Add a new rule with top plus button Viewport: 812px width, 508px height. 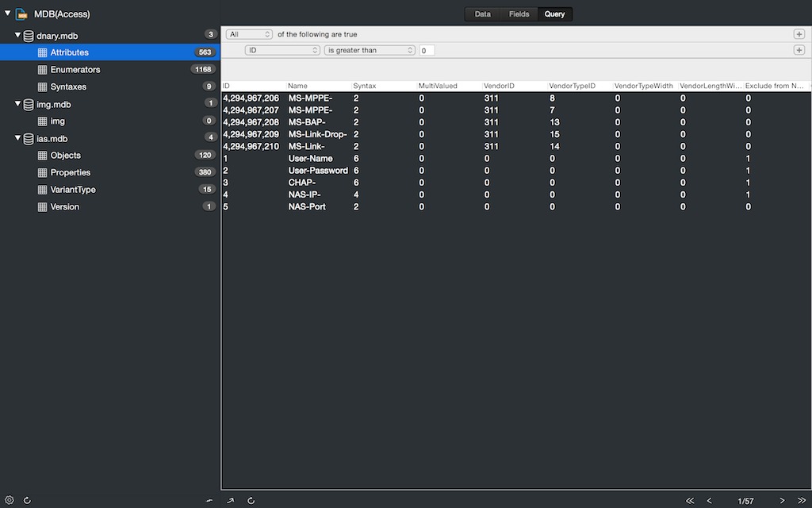799,34
